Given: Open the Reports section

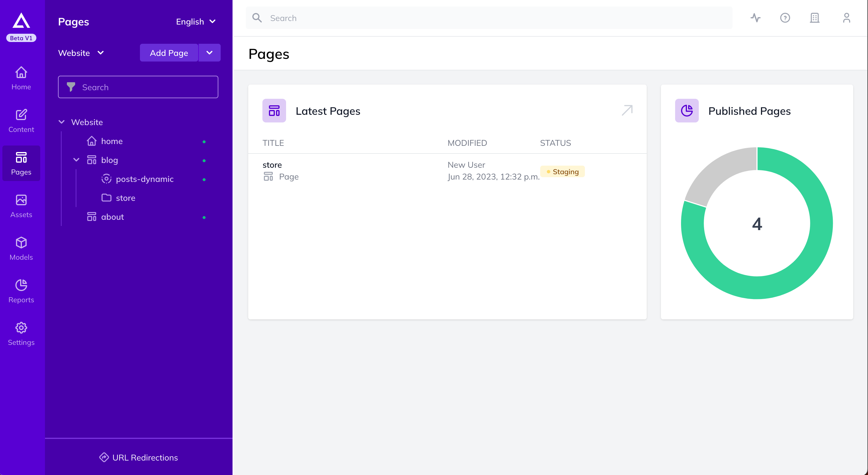Looking at the screenshot, I should coord(21,291).
